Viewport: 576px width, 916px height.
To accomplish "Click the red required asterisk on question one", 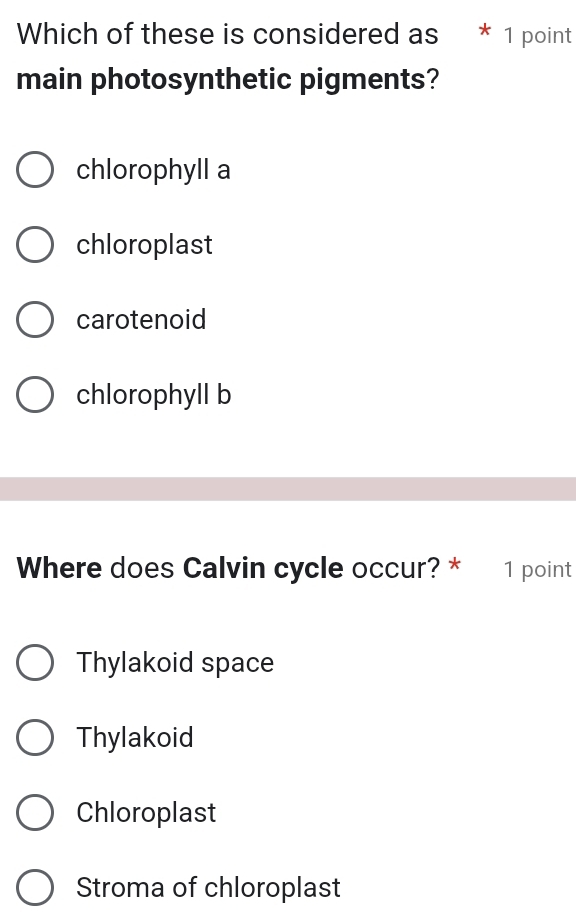I will pyautogui.click(x=484, y=35).
